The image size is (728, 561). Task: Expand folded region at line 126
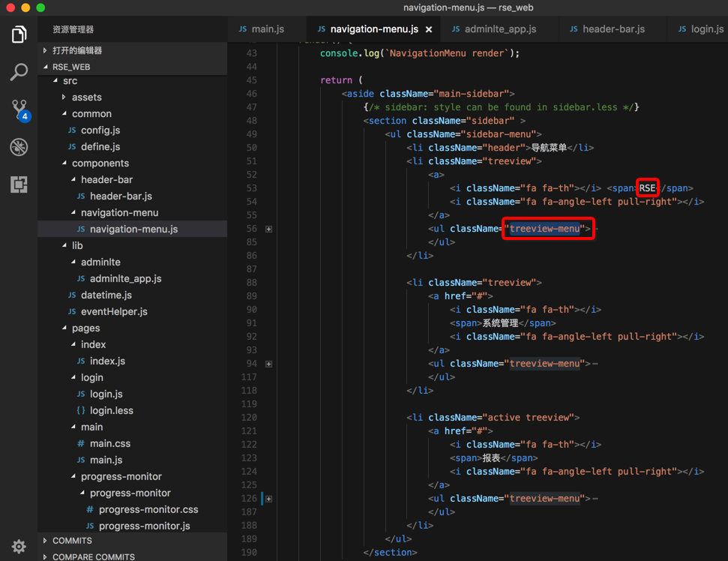[x=268, y=499]
